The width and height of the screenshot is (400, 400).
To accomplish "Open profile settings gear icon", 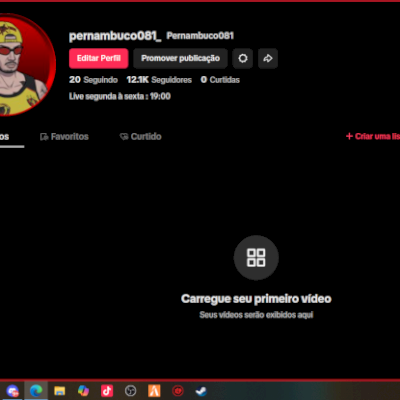I will [243, 58].
